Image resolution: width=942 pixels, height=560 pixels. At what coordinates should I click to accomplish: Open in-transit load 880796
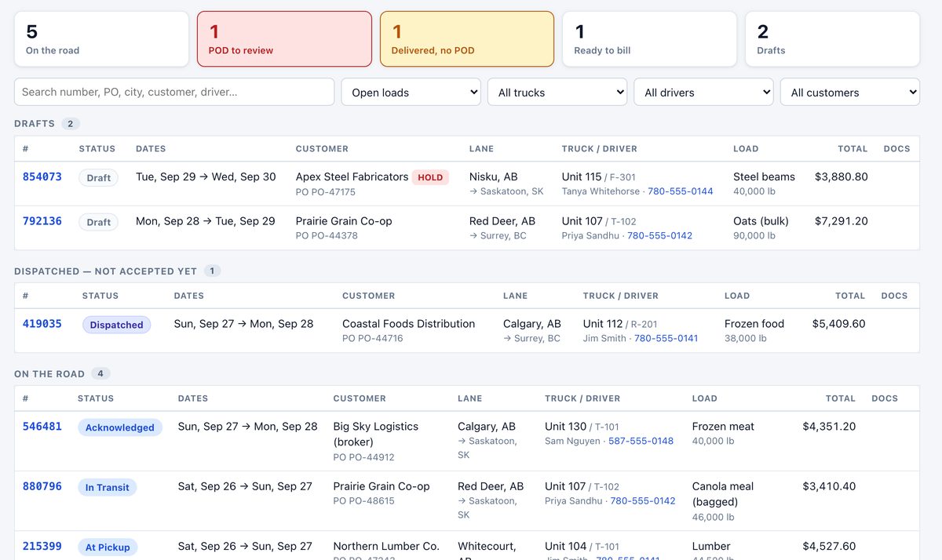pyautogui.click(x=42, y=485)
